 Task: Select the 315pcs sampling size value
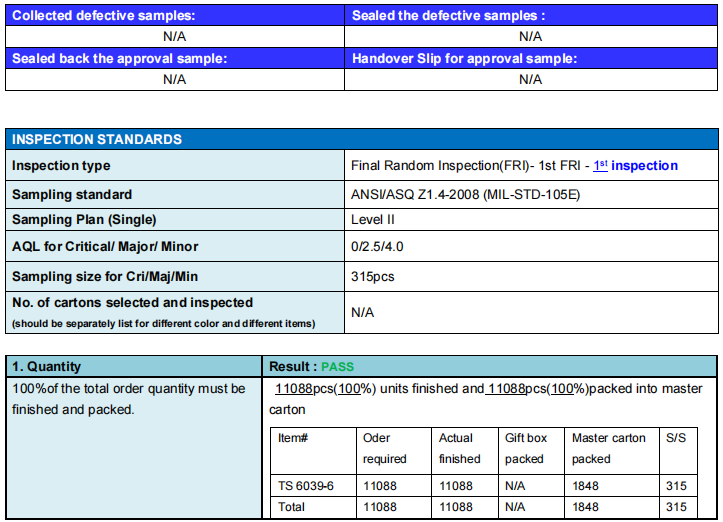373,276
